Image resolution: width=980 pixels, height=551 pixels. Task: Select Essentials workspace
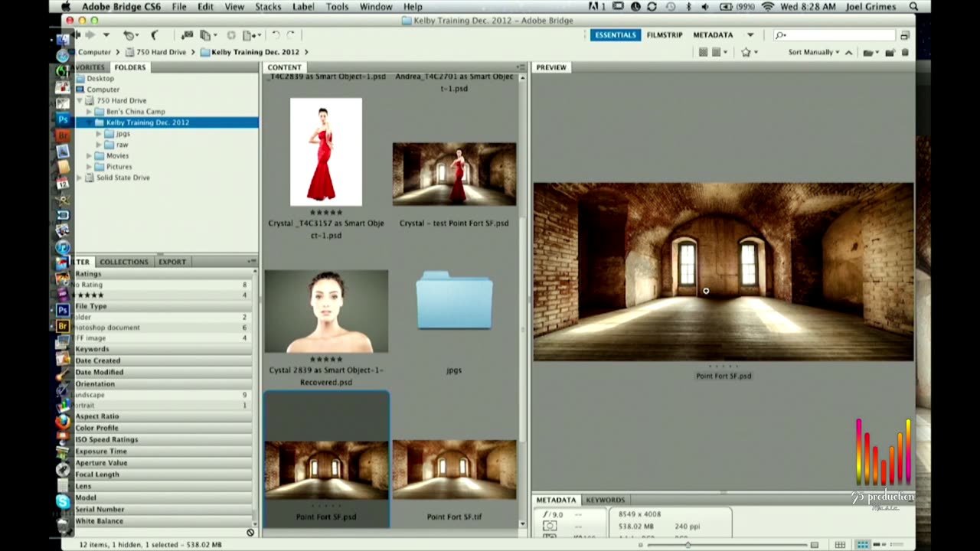click(x=616, y=35)
